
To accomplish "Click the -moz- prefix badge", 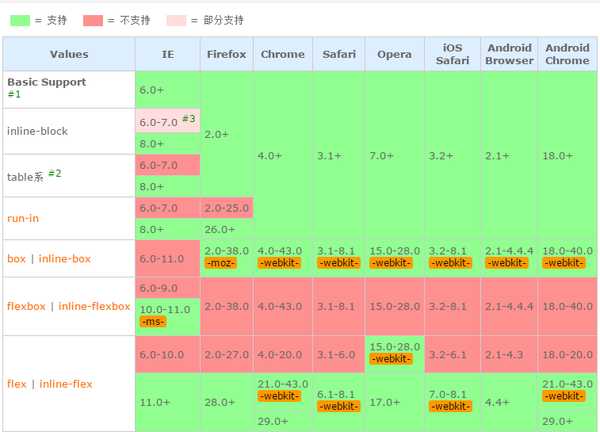I will click(220, 263).
